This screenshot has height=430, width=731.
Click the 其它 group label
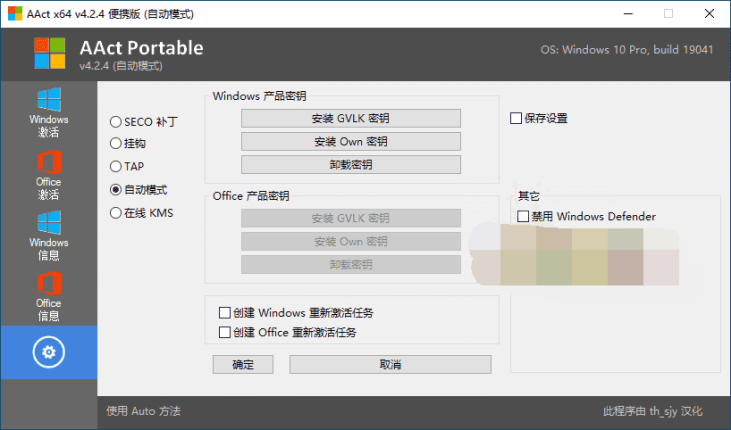529,196
